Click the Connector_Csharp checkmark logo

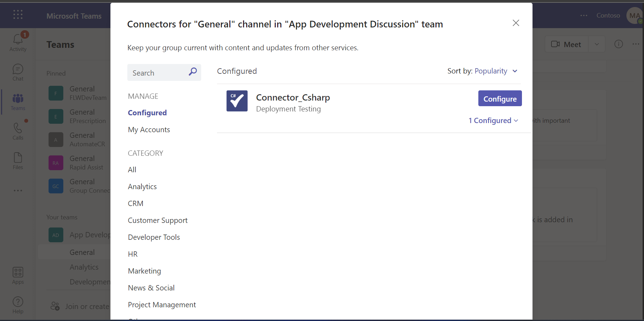(237, 101)
